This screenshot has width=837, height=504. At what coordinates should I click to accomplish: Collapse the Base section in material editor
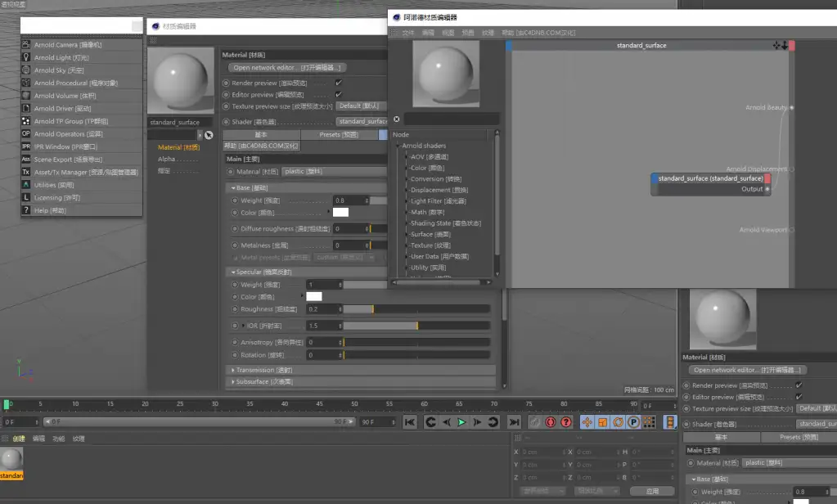point(233,188)
